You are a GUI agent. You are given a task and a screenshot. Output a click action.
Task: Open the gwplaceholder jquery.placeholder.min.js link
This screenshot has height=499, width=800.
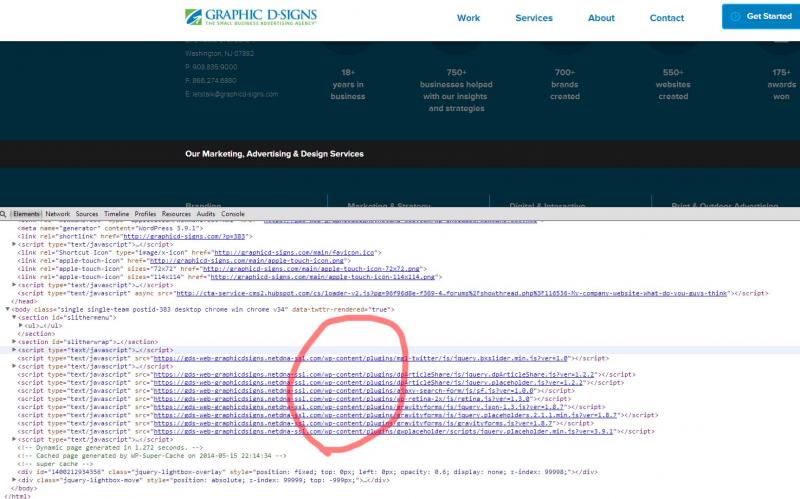(x=383, y=432)
